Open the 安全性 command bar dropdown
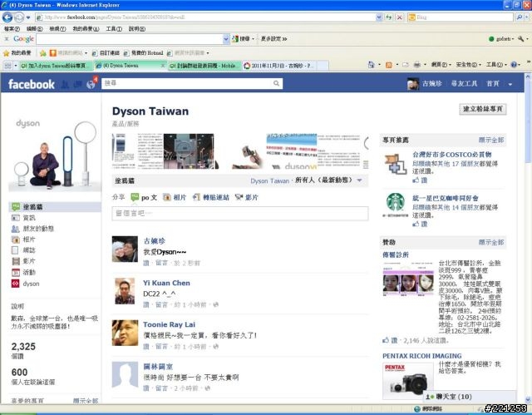 (468, 65)
